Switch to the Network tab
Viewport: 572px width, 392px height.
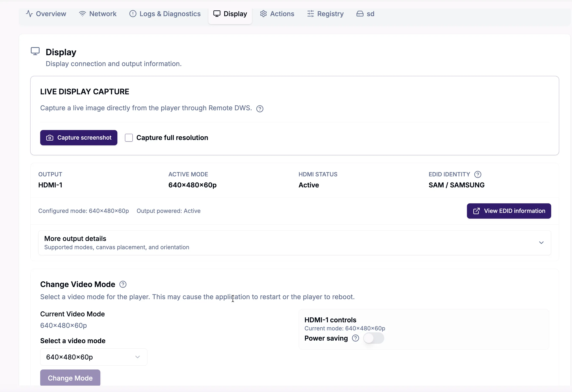point(98,14)
